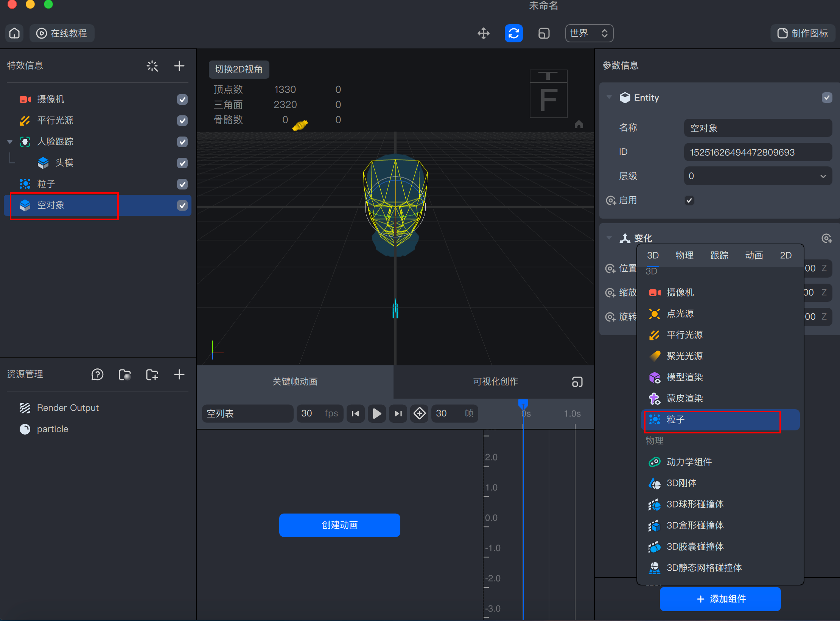Screen dimensions: 840x621
Task: Click expand icon beside visual creation tab
Action: click(577, 382)
